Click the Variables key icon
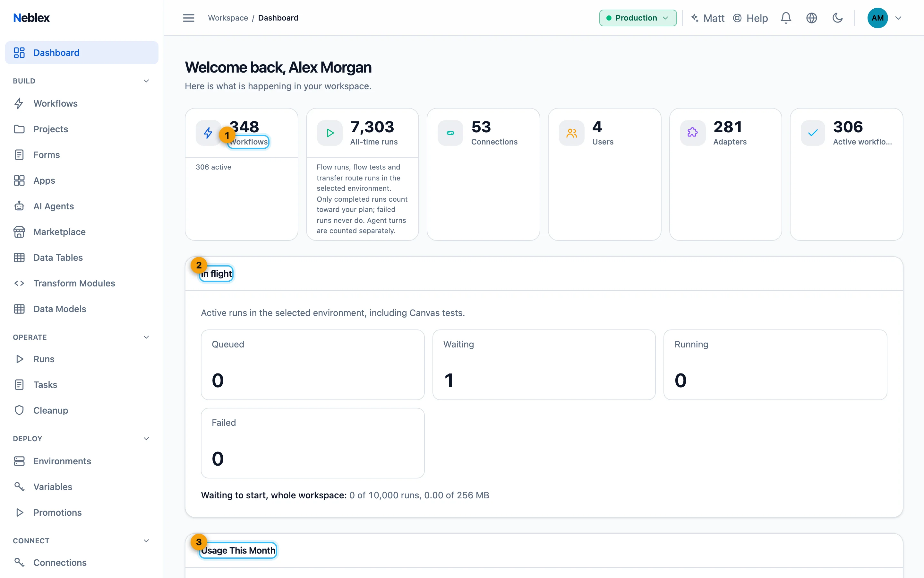Screen dimensions: 924x578 (x=19, y=486)
